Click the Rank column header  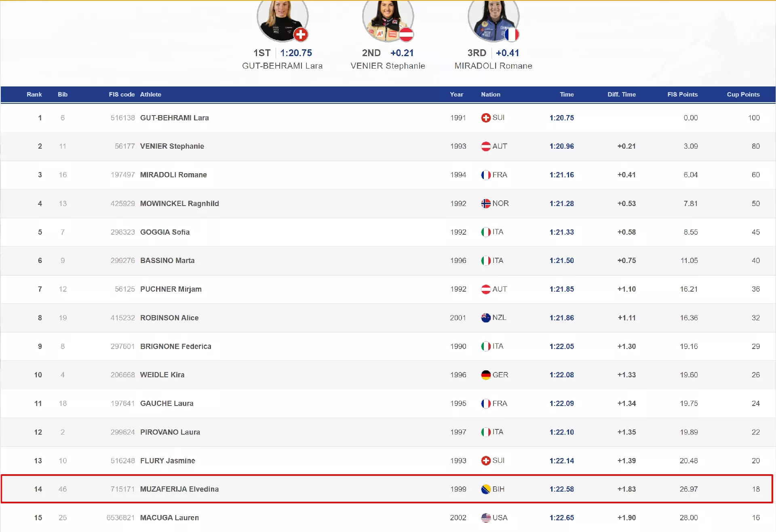point(34,95)
